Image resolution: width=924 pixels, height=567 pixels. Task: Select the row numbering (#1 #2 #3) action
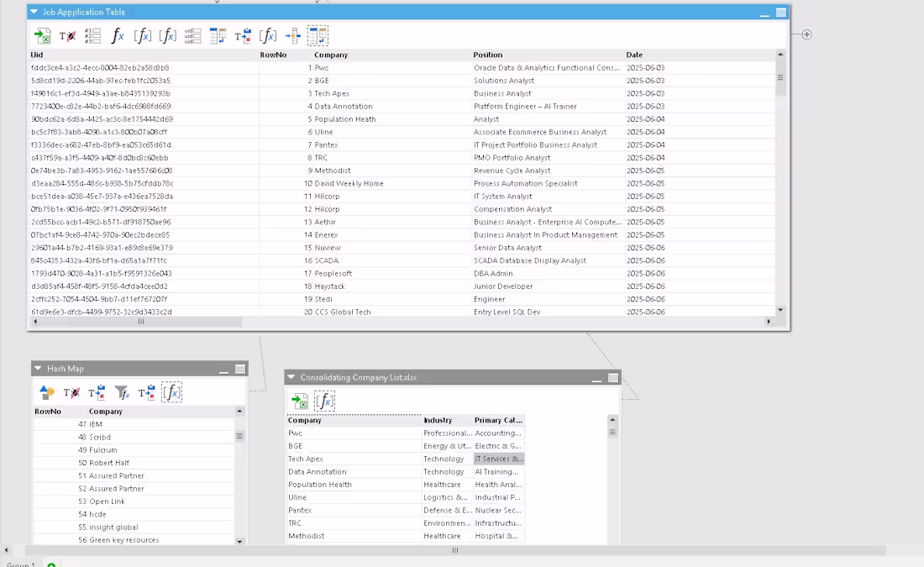92,36
